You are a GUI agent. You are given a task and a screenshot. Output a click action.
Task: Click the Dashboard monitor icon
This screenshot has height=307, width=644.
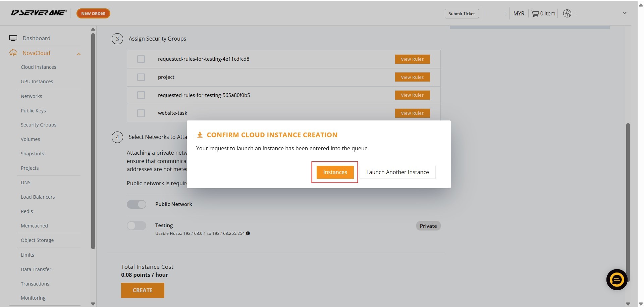tap(13, 38)
